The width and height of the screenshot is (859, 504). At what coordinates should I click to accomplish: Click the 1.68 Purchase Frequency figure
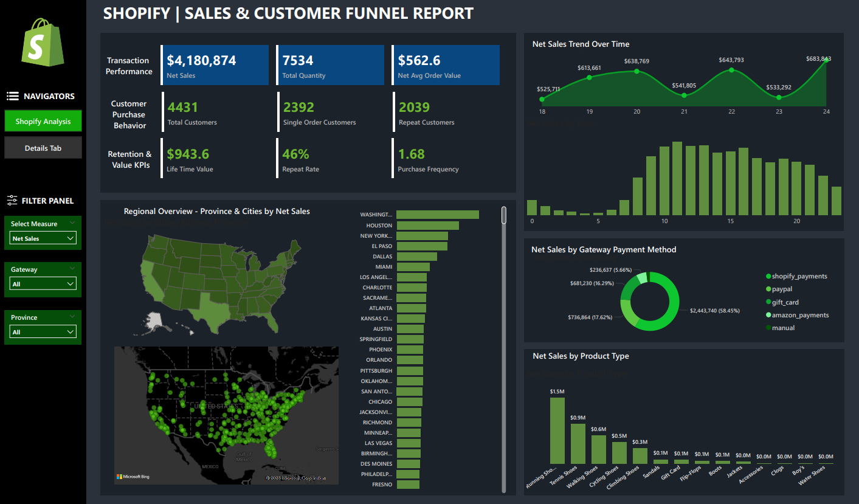(x=411, y=154)
